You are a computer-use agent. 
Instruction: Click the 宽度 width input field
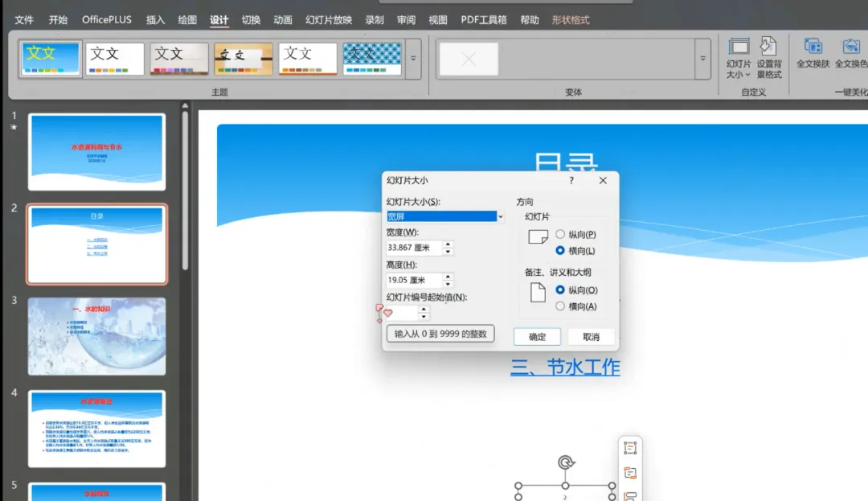414,248
